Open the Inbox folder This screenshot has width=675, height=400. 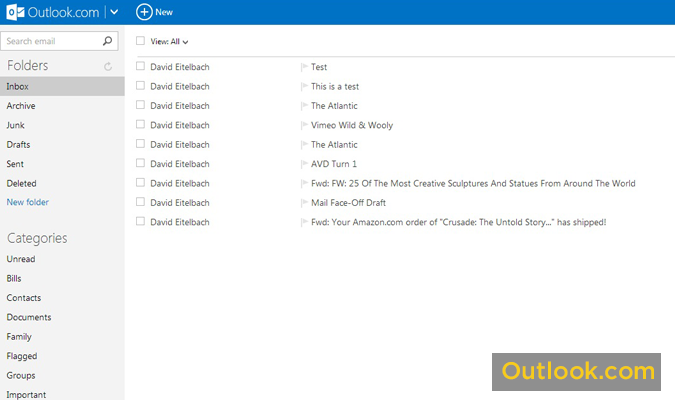tap(62, 86)
